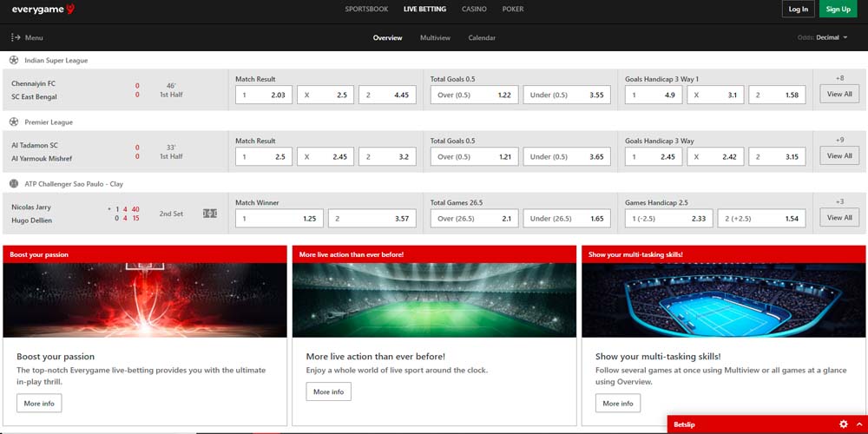Click the Everygame logo
The width and height of the screenshot is (868, 434).
tap(43, 10)
